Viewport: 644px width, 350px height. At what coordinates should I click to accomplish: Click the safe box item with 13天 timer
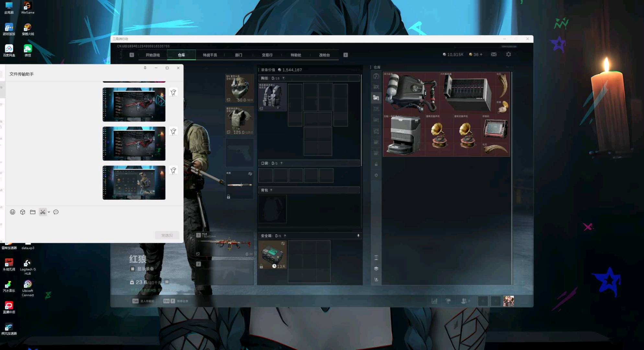[272, 255]
